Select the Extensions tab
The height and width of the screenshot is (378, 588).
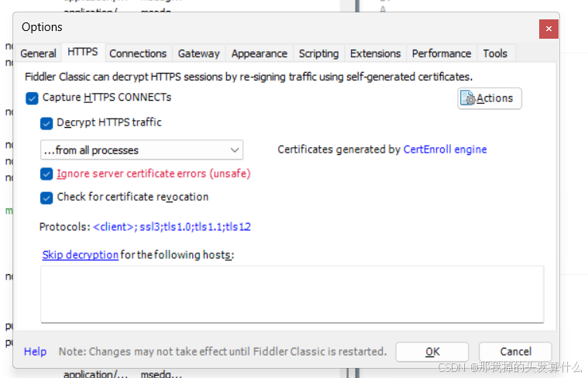pos(376,53)
